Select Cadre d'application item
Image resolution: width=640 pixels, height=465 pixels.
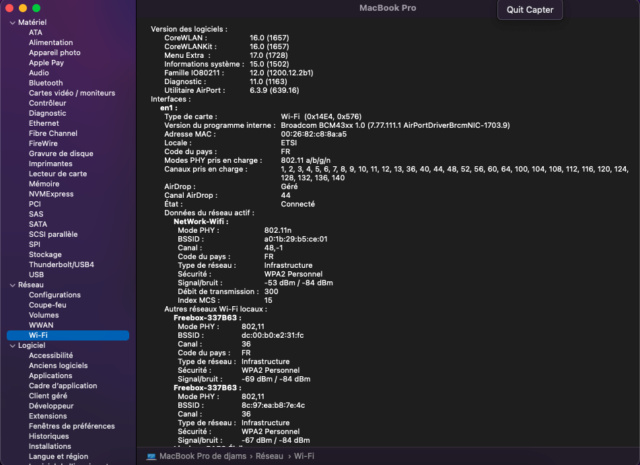[x=63, y=386]
